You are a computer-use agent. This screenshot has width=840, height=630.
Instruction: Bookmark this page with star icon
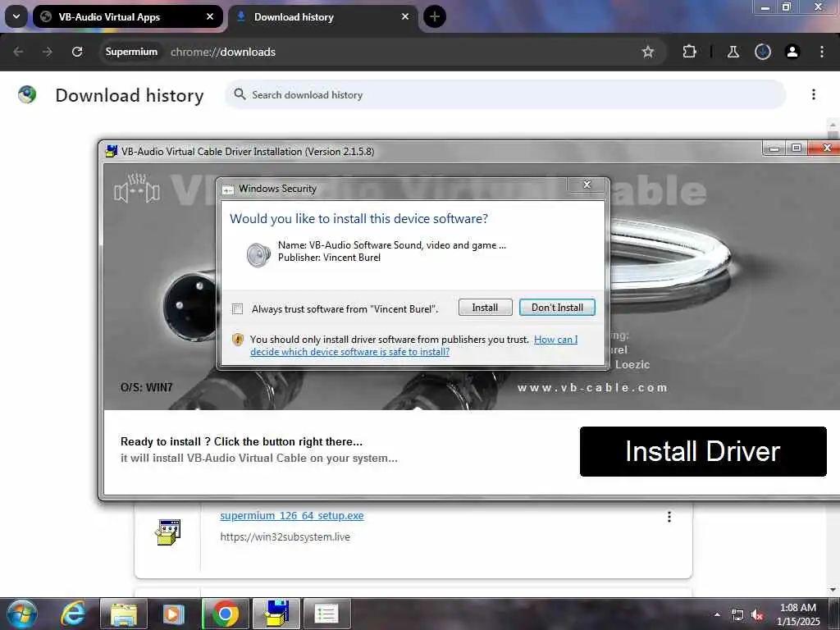[648, 52]
